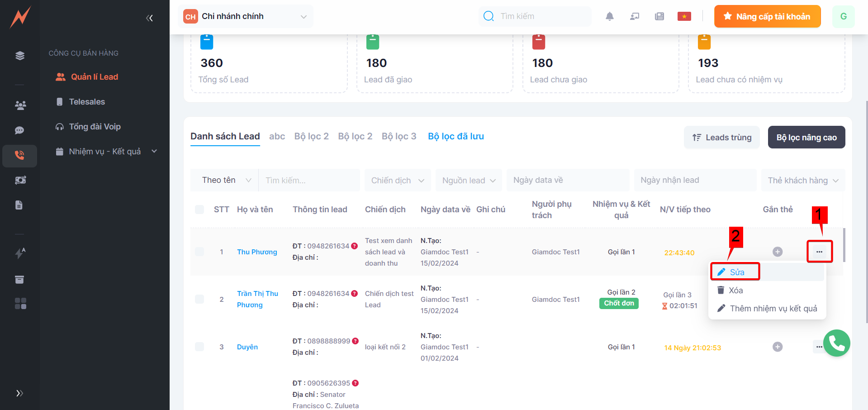Viewport: 868px width, 410px height.
Task: Click the newspaper icon in top bar
Action: click(x=659, y=17)
